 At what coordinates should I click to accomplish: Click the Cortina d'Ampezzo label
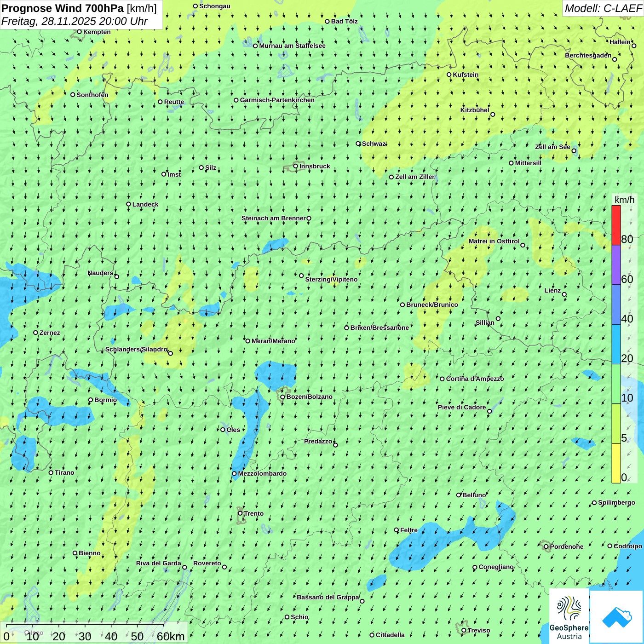point(475,379)
